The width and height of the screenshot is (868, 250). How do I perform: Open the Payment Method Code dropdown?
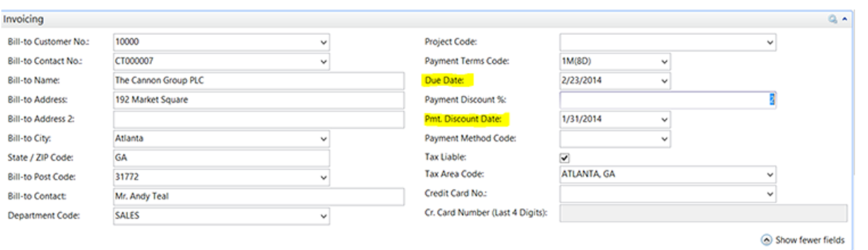pos(664,139)
